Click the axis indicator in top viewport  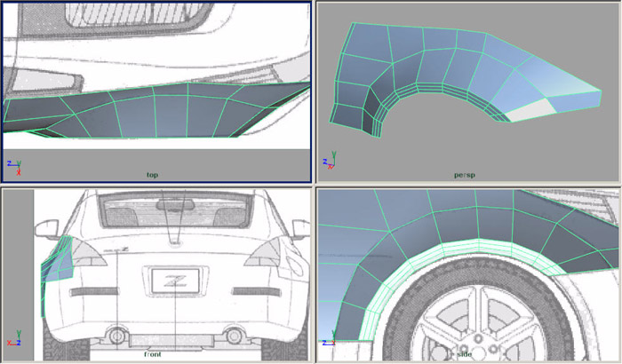12,165
